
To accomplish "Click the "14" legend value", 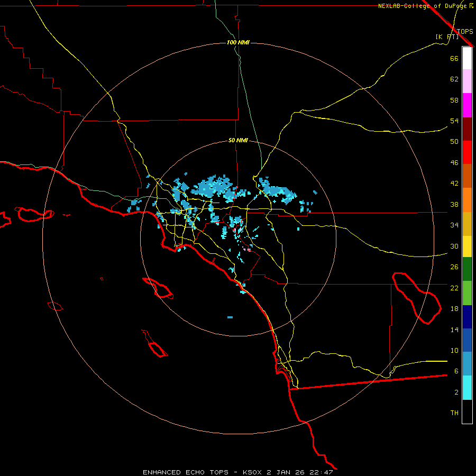I will 454,329.
